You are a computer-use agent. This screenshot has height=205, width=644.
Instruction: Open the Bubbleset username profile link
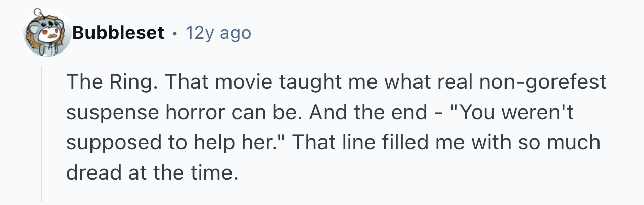[118, 33]
